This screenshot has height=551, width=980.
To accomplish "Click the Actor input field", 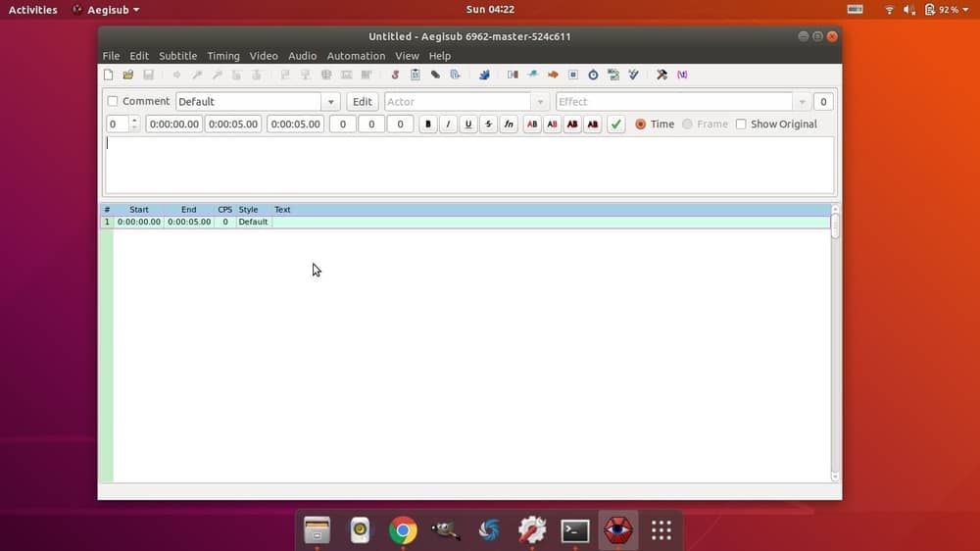I will [458, 101].
